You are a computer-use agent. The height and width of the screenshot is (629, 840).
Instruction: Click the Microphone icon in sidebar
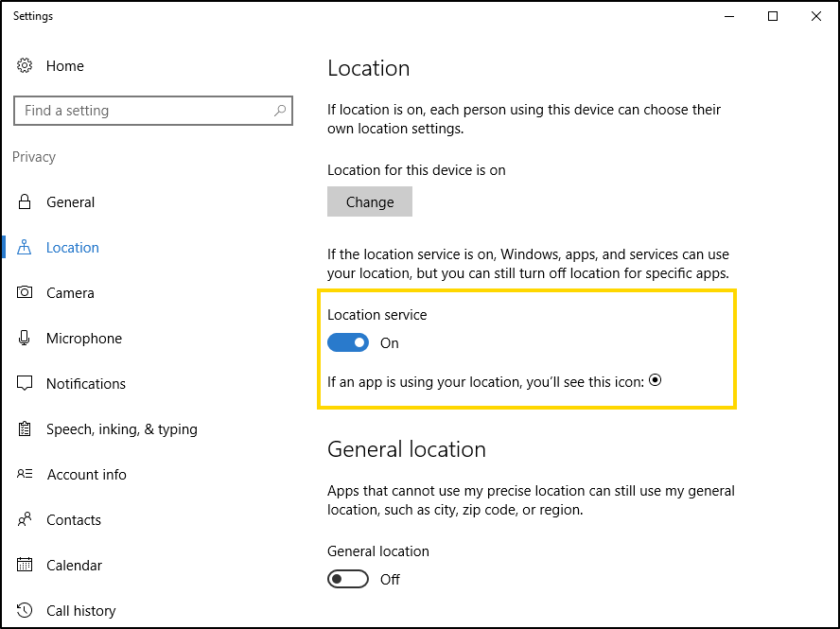click(24, 338)
